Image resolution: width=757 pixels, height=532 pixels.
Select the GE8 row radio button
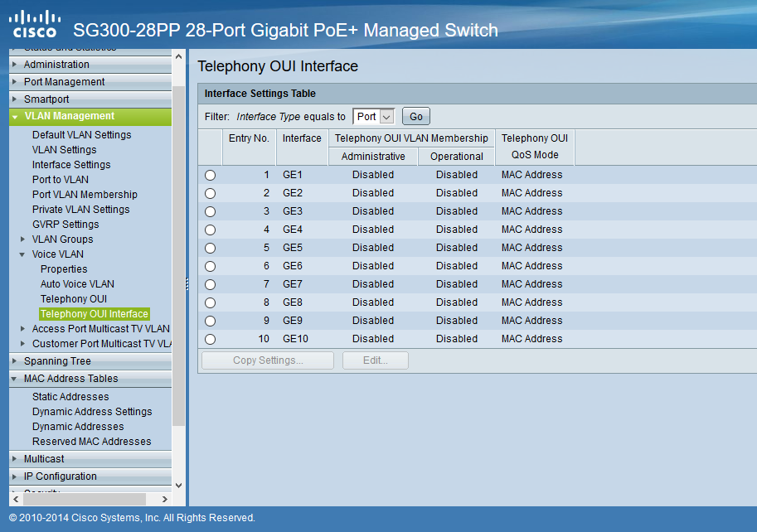click(210, 303)
